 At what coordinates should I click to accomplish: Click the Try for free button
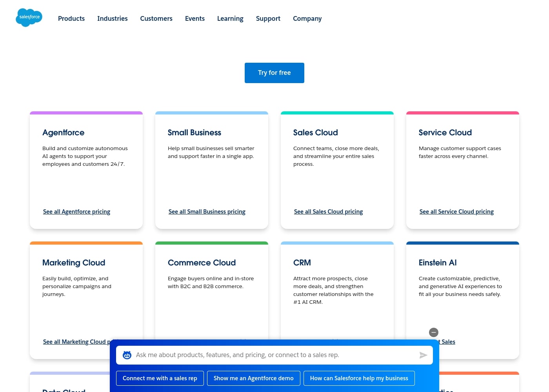pyautogui.click(x=274, y=73)
